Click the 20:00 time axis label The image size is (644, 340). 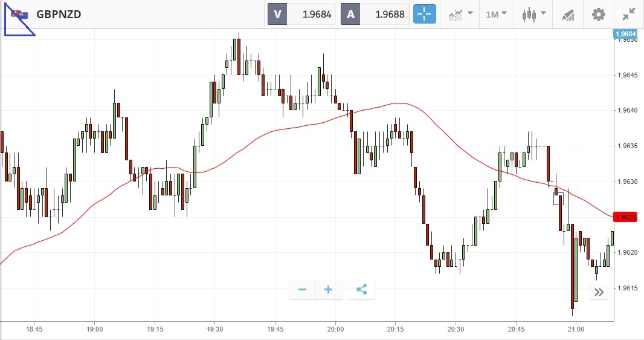tap(335, 329)
